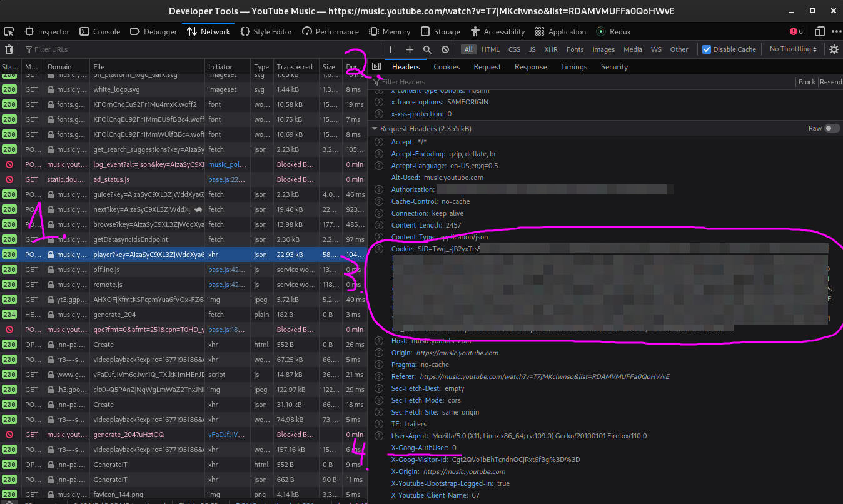Collapse the Request Headers section

coord(375,129)
